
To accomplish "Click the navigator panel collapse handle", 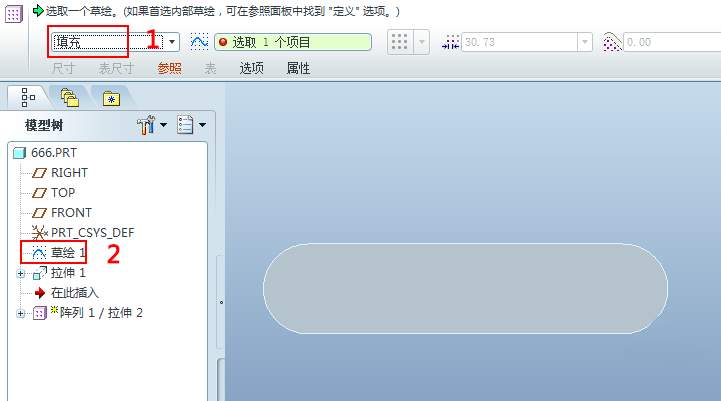I will pyautogui.click(x=221, y=302).
